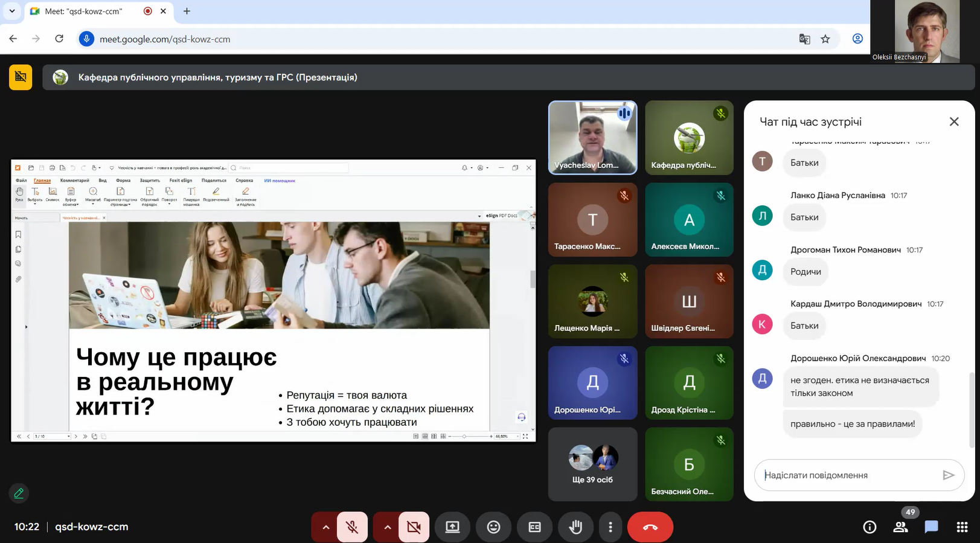The width and height of the screenshot is (980, 543).
Task: Toggle closed captions
Action: coord(534,527)
